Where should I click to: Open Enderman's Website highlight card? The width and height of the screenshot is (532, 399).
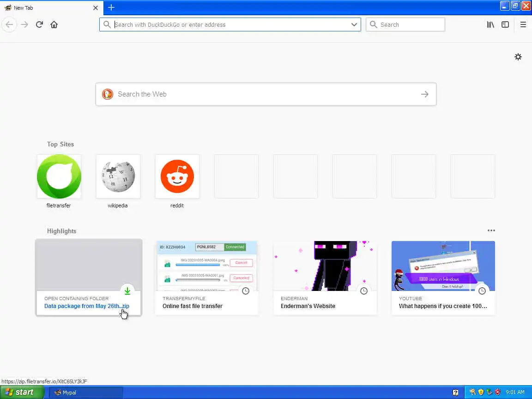pos(325,278)
